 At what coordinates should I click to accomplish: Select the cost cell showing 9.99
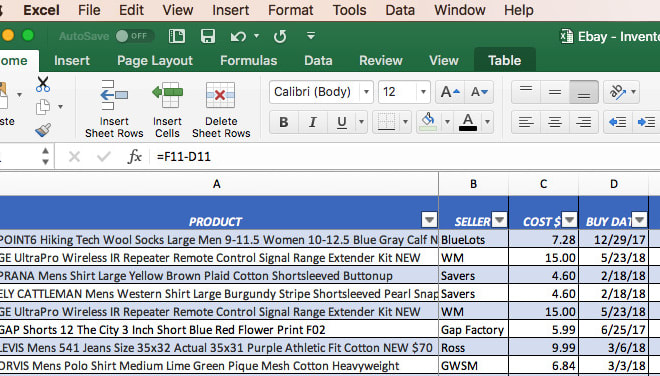tap(543, 348)
